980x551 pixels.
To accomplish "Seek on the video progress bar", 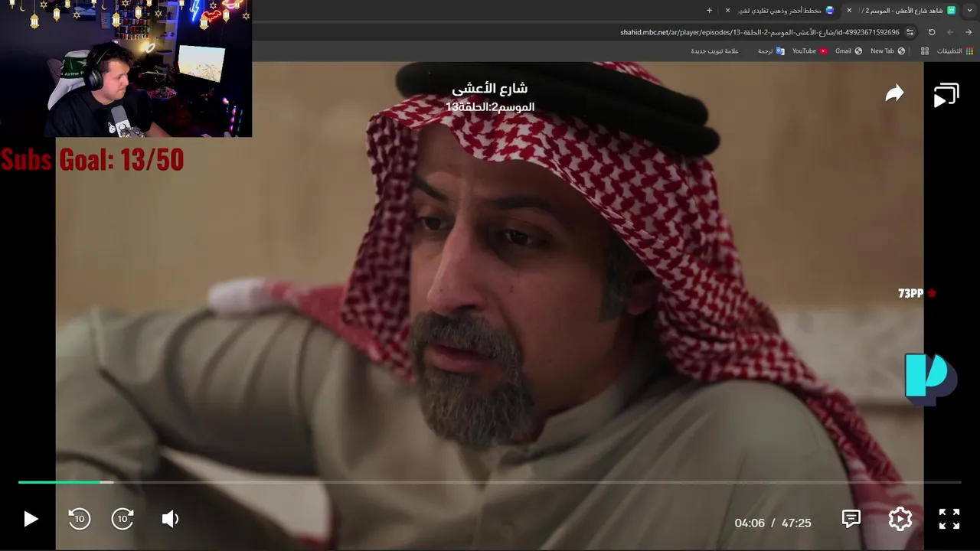I will pos(490,482).
